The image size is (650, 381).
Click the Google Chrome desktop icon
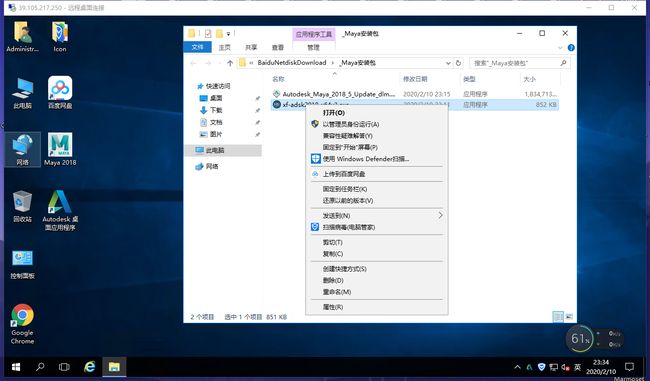pos(22,324)
